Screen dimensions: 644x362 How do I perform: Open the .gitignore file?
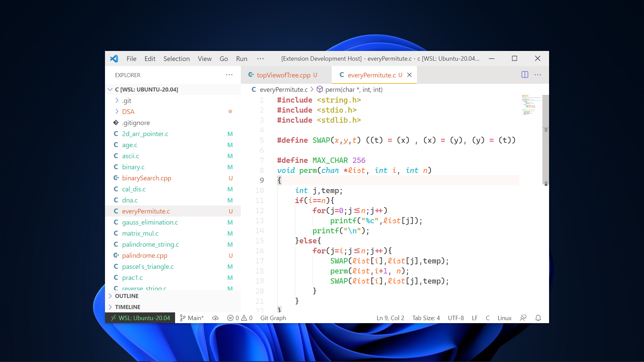coord(173,123)
